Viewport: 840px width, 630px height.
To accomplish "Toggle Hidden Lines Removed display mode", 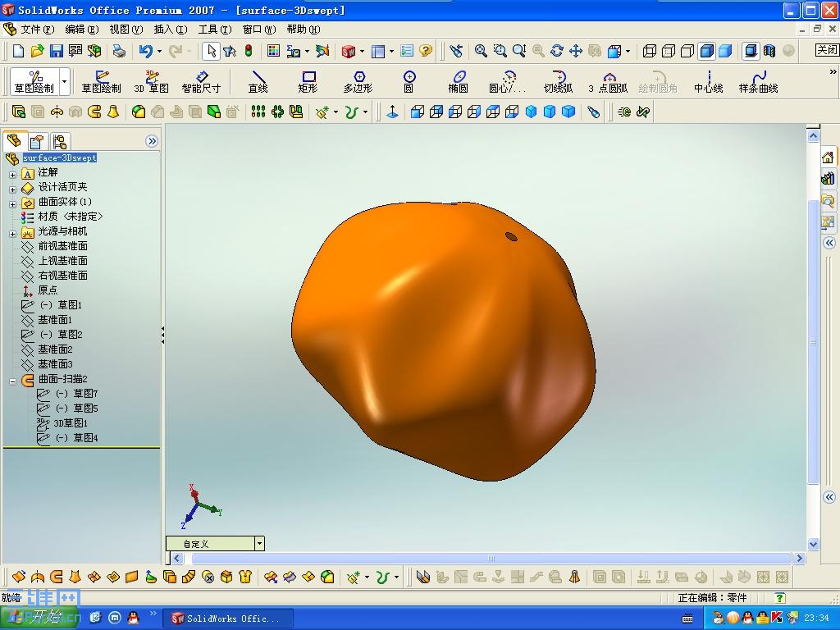I will coord(687,51).
